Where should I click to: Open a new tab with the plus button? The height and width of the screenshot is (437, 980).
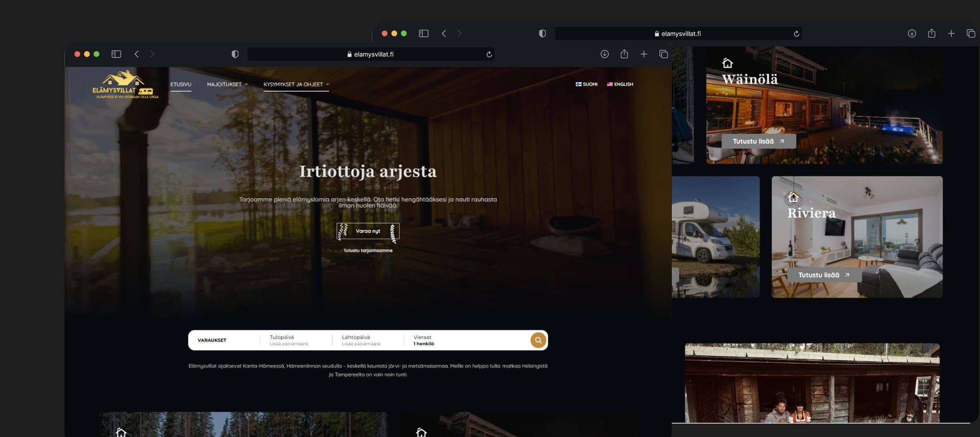click(x=644, y=54)
